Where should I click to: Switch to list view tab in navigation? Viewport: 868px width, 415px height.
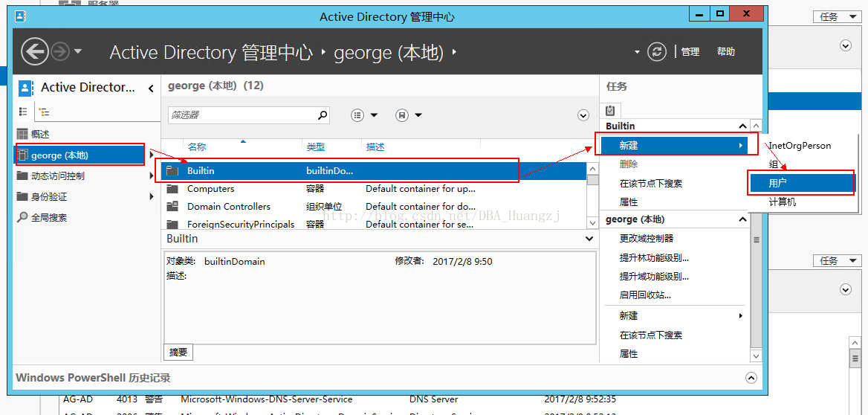pyautogui.click(x=23, y=112)
